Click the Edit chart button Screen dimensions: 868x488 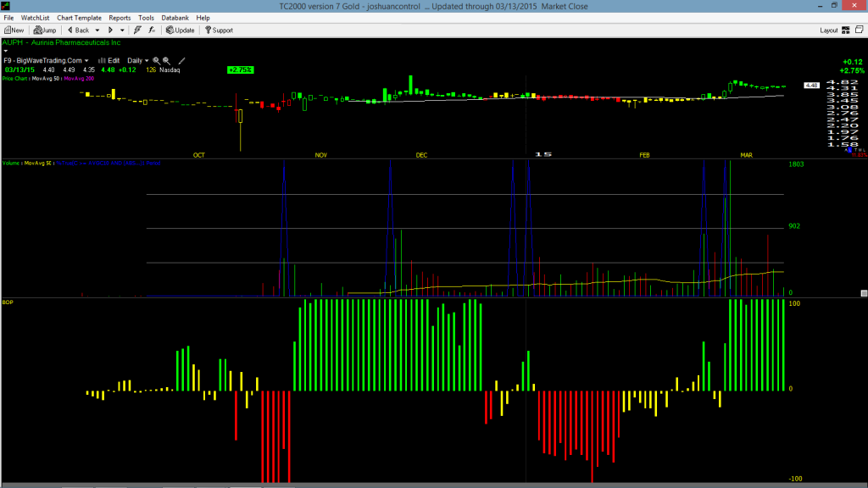pyautogui.click(x=109, y=61)
